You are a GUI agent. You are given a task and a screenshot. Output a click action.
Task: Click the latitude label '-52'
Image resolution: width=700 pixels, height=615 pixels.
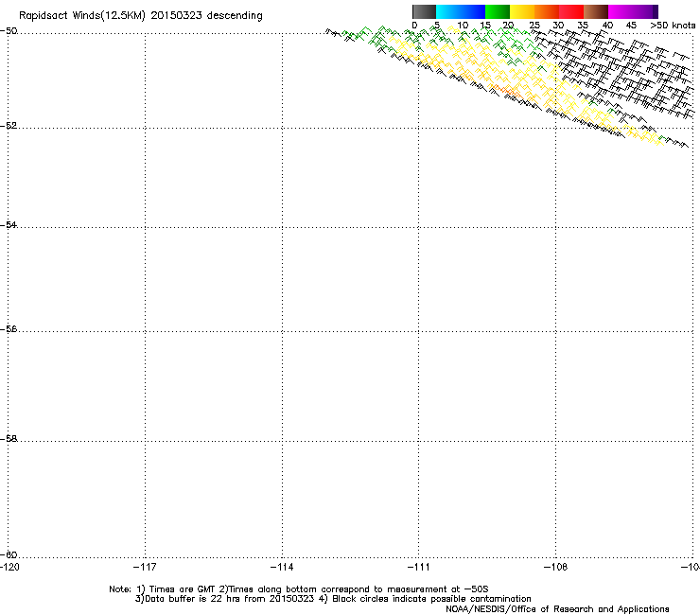pos(9,126)
